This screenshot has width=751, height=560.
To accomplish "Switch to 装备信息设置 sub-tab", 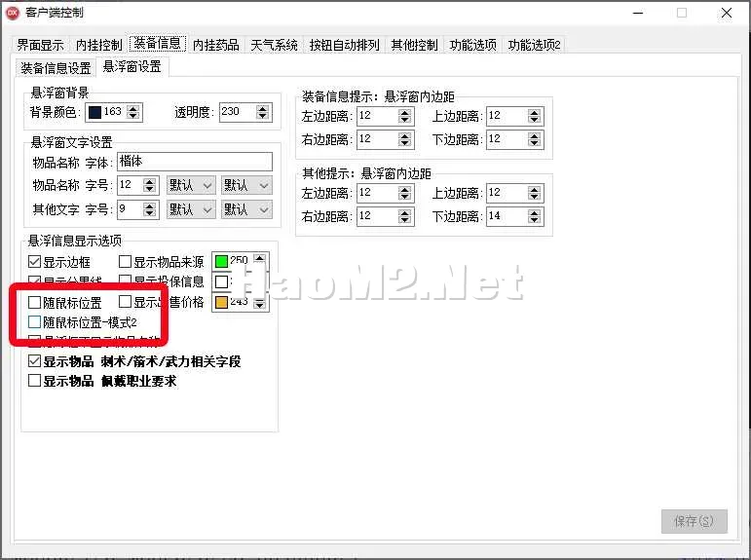I will (x=56, y=68).
